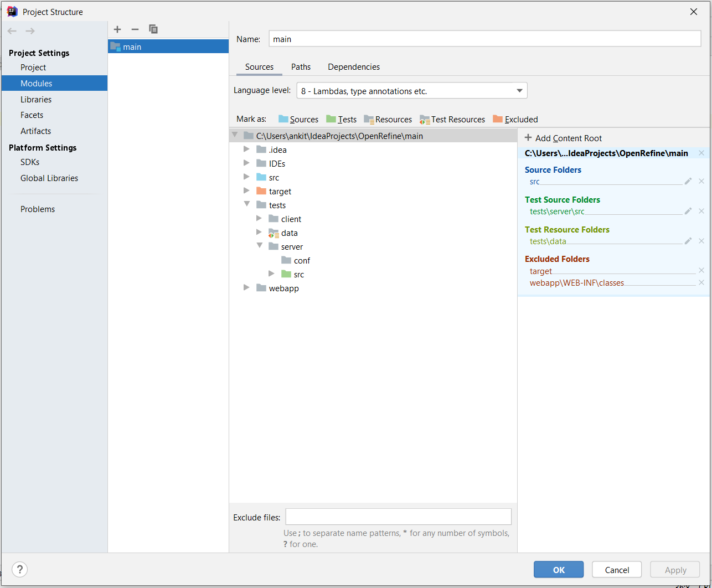Add a new module with the plus icon
The width and height of the screenshot is (712, 588).
click(x=117, y=29)
